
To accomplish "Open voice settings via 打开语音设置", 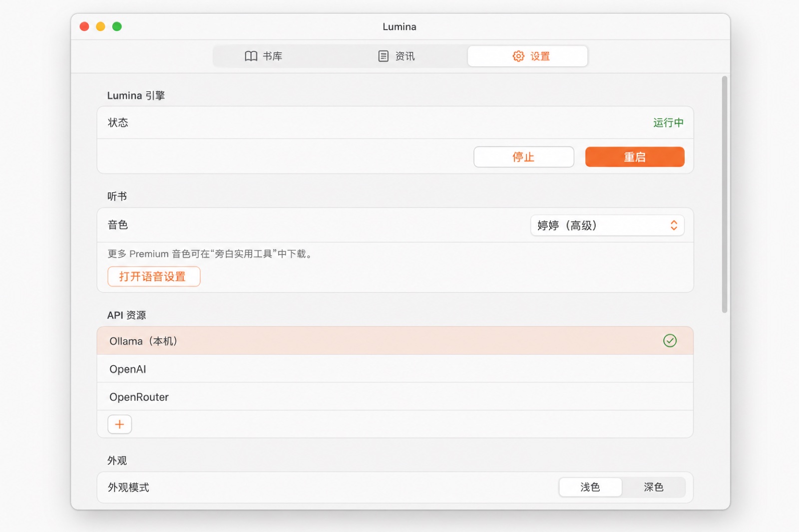I will click(x=154, y=276).
